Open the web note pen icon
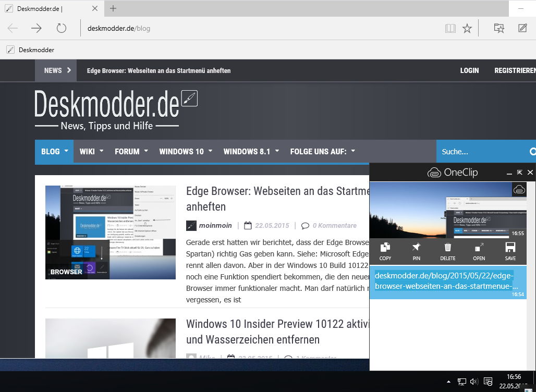The width and height of the screenshot is (536, 392). [522, 28]
